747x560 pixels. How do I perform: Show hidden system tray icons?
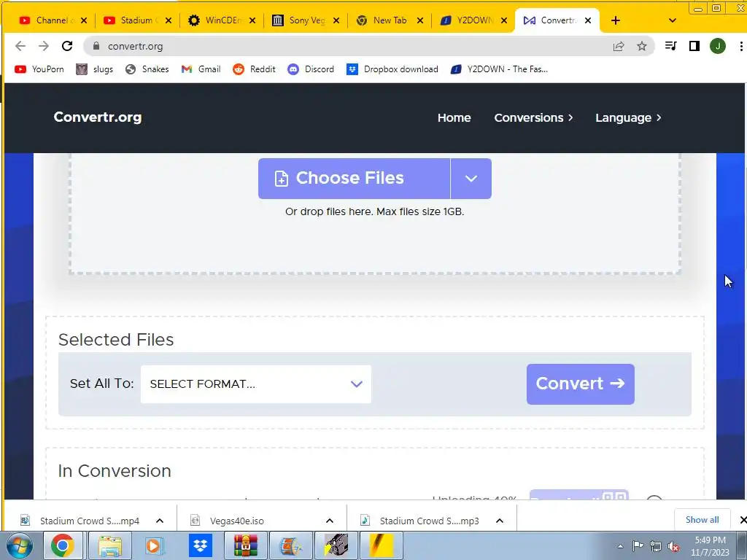620,546
